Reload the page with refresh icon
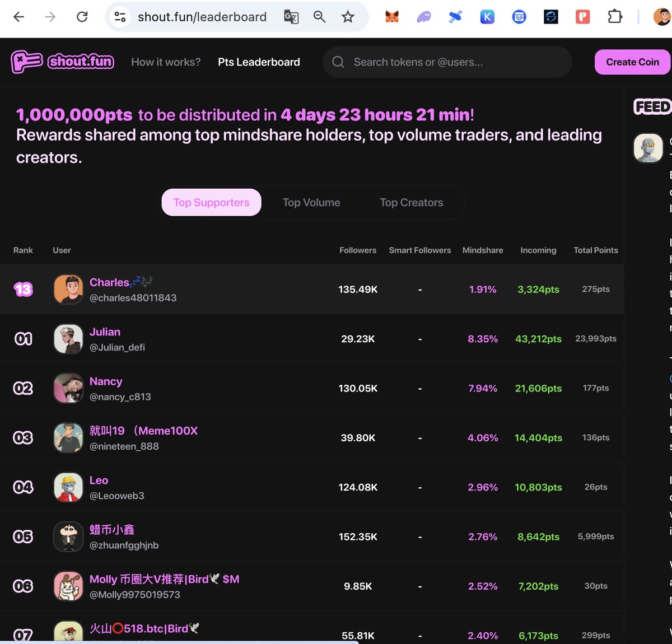The image size is (672, 644). click(82, 17)
